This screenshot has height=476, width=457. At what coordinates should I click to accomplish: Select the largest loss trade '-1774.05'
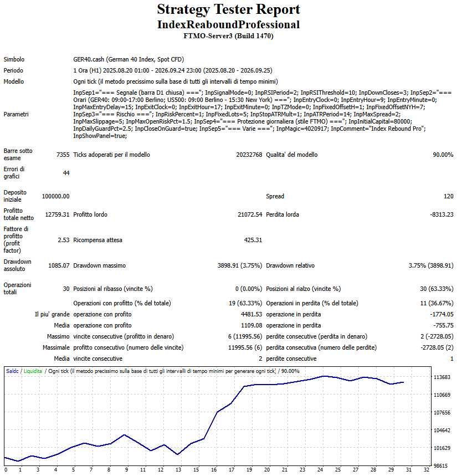tap(441, 315)
